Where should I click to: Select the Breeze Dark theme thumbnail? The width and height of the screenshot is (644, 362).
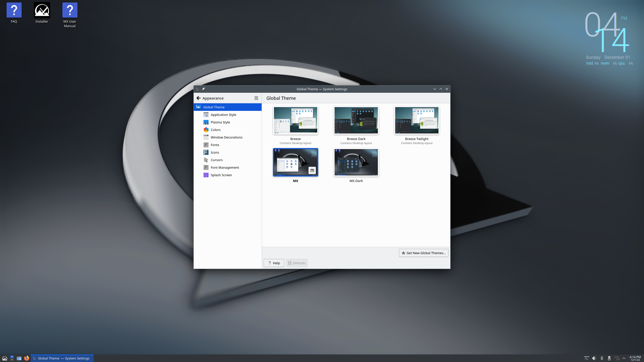[356, 120]
